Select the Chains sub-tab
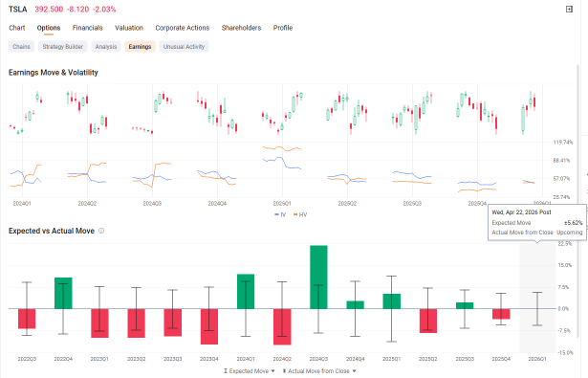This screenshot has width=588, height=378. point(21,47)
